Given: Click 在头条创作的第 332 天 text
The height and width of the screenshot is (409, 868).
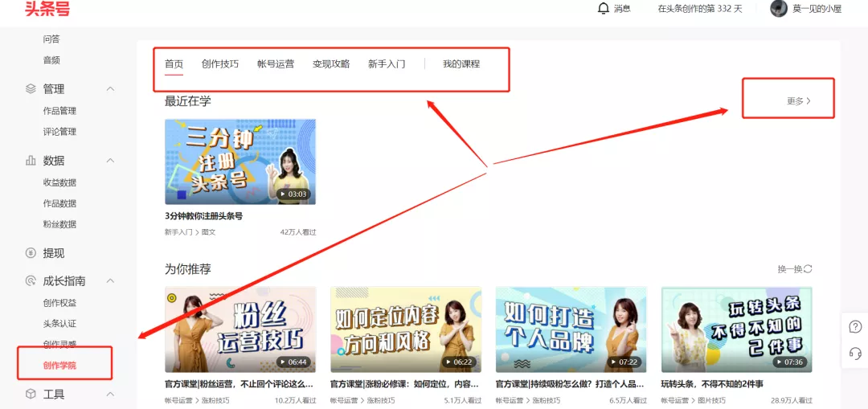Looking at the screenshot, I should tap(700, 9).
